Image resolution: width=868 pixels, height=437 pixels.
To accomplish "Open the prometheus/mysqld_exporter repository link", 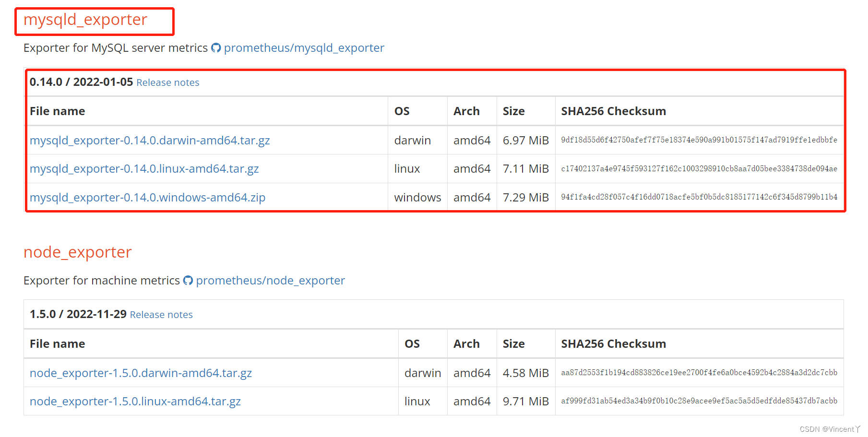I will coord(304,48).
